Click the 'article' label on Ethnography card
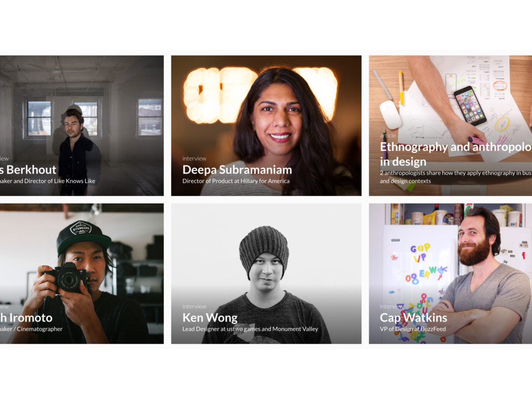532x399 pixels. click(388, 136)
